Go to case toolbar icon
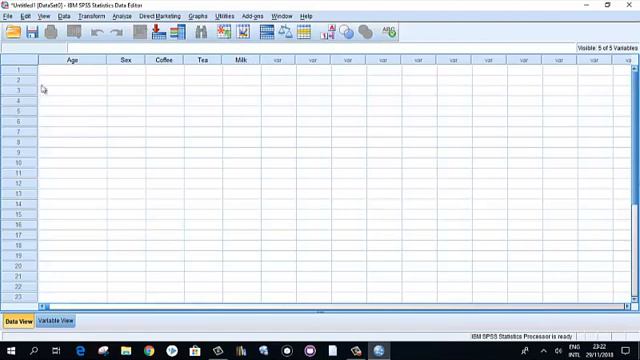Image resolution: width=640 pixels, height=360 pixels. 140,32
